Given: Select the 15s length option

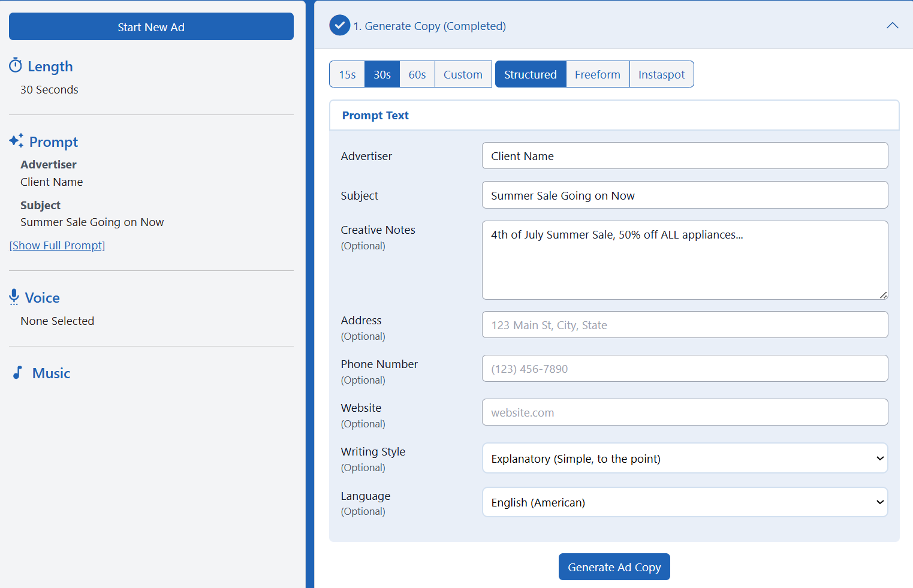Looking at the screenshot, I should tap(347, 74).
